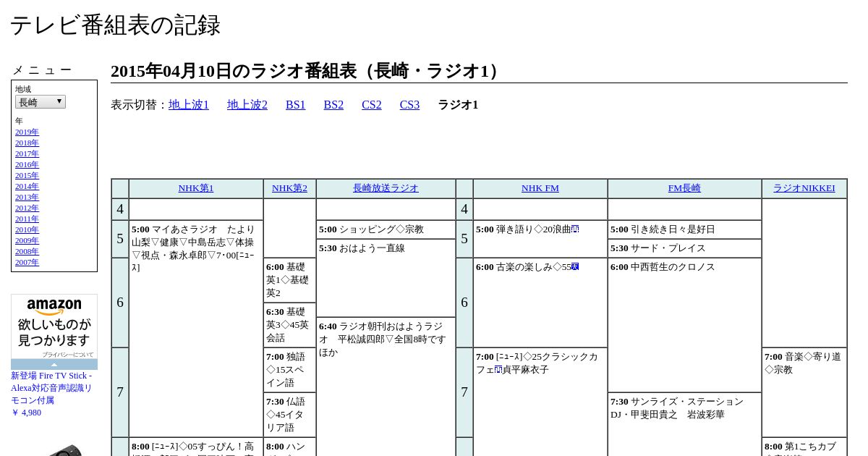The image size is (868, 456).
Task: Select the 7:00 クラシックカフェ program
Action: click(540, 402)
